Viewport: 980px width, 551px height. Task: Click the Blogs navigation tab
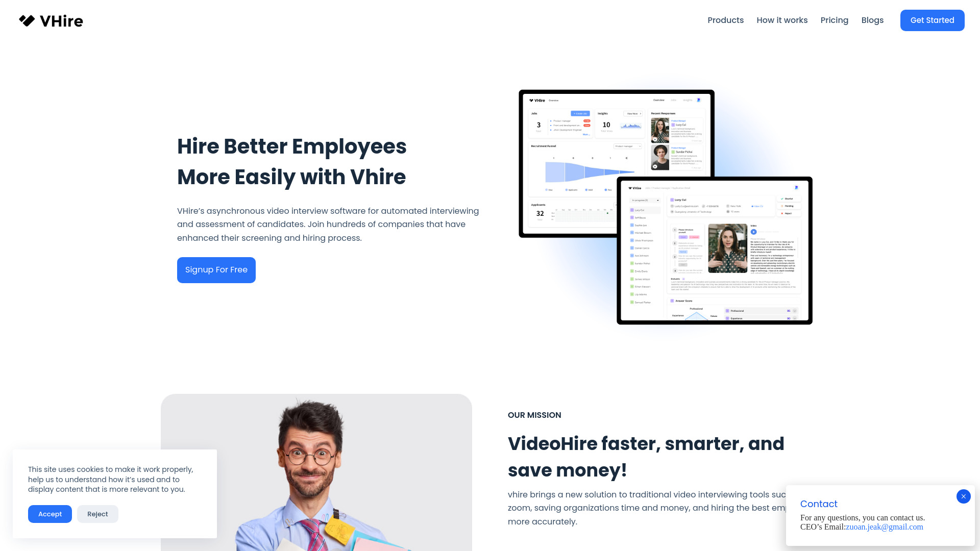tap(872, 20)
